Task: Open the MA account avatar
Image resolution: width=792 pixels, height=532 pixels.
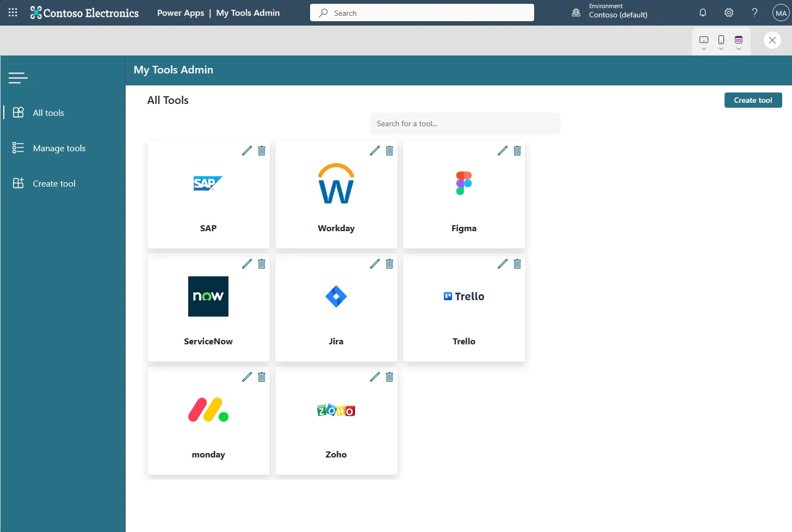Action: (781, 13)
